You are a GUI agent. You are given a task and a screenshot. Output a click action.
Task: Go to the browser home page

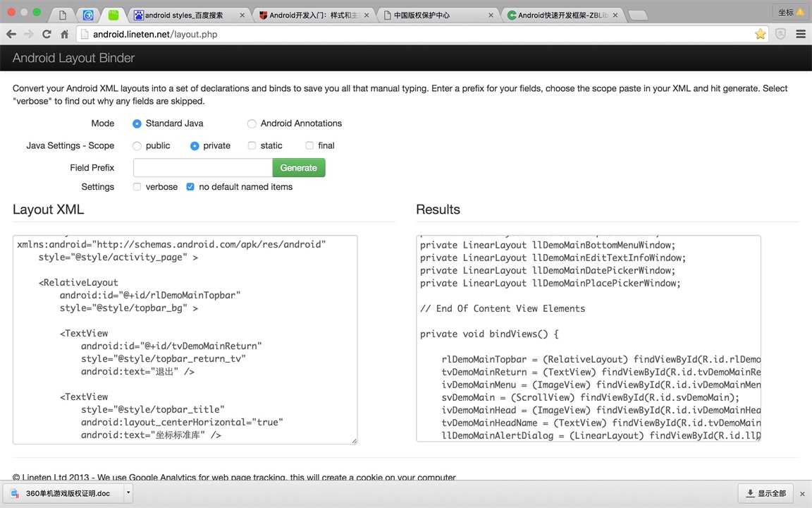pyautogui.click(x=64, y=34)
